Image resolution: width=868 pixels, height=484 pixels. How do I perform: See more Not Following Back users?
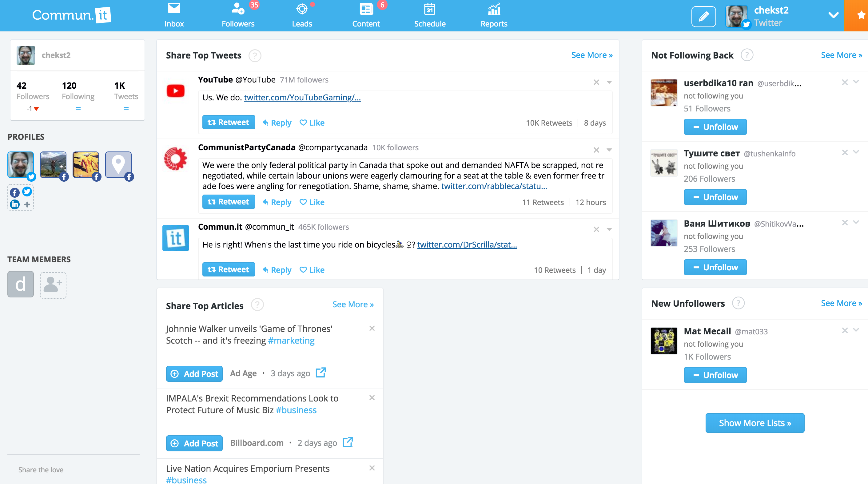[x=841, y=55]
